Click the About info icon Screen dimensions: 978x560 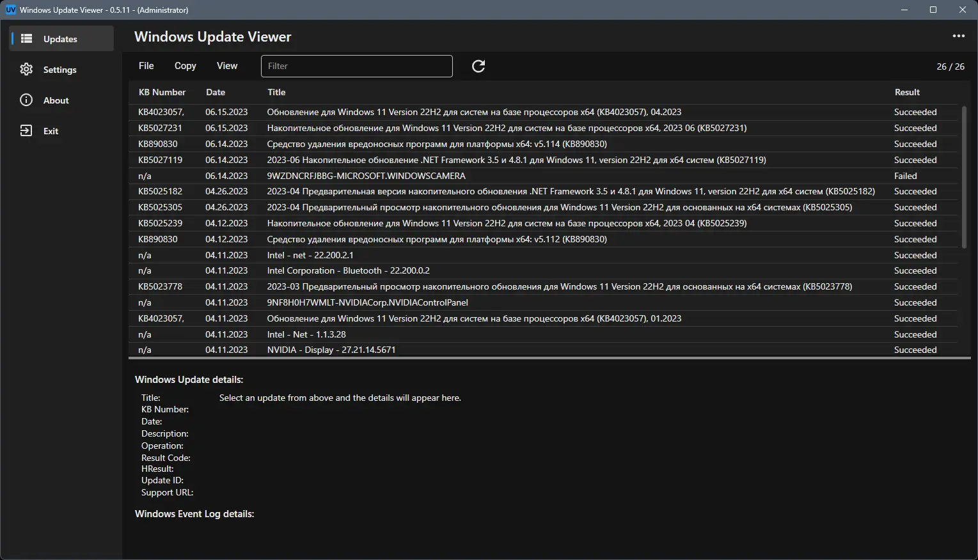(26, 100)
